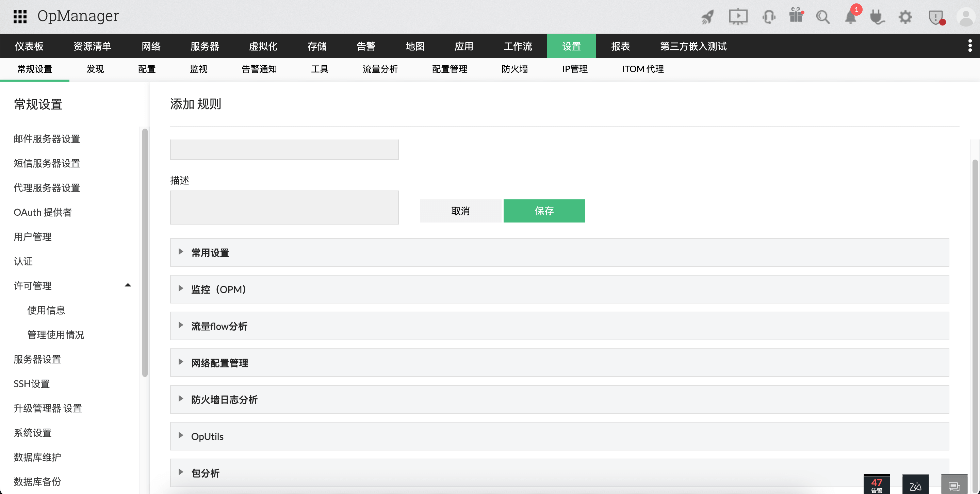
Task: Click the search magnifier icon
Action: click(x=823, y=17)
